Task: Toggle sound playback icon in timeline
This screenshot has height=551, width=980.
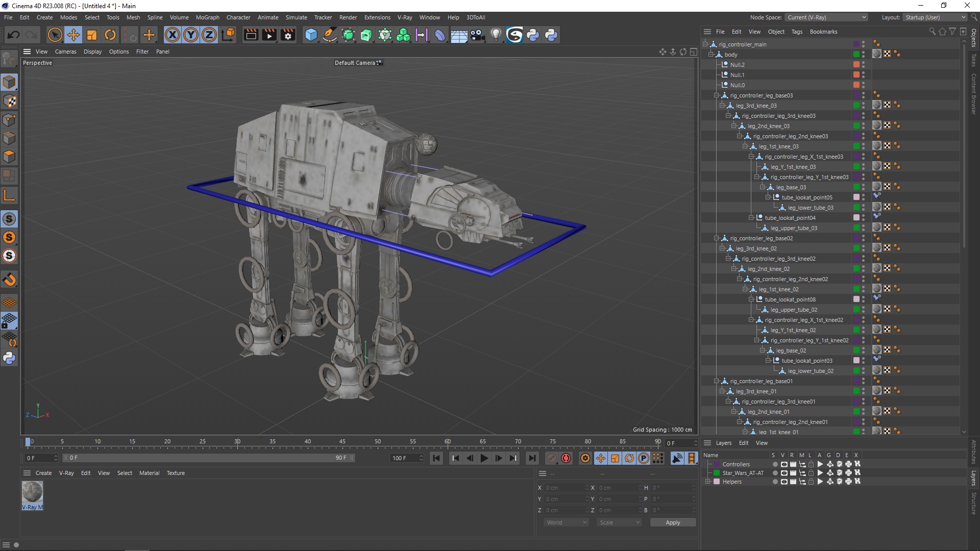Action: coord(677,458)
